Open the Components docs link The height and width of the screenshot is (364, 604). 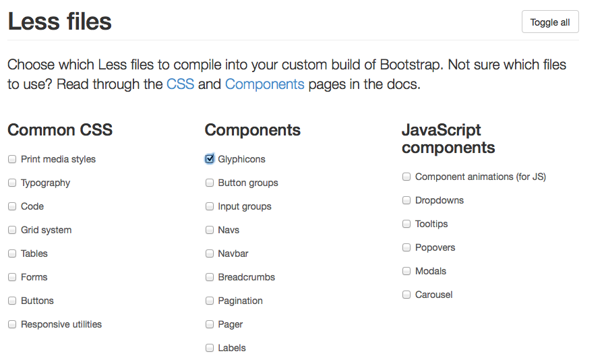(x=264, y=84)
